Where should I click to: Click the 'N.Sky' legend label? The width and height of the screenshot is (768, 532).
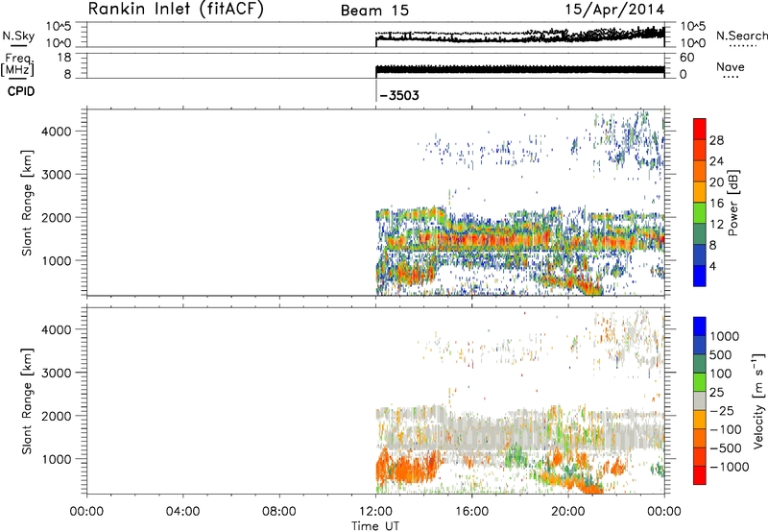pos(18,36)
